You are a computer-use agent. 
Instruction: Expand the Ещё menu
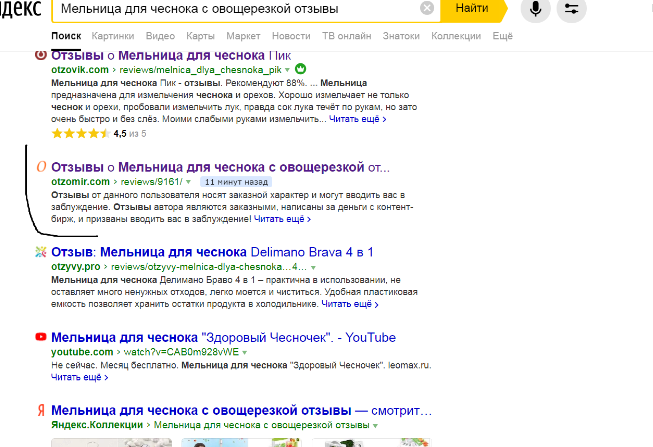pos(503,36)
